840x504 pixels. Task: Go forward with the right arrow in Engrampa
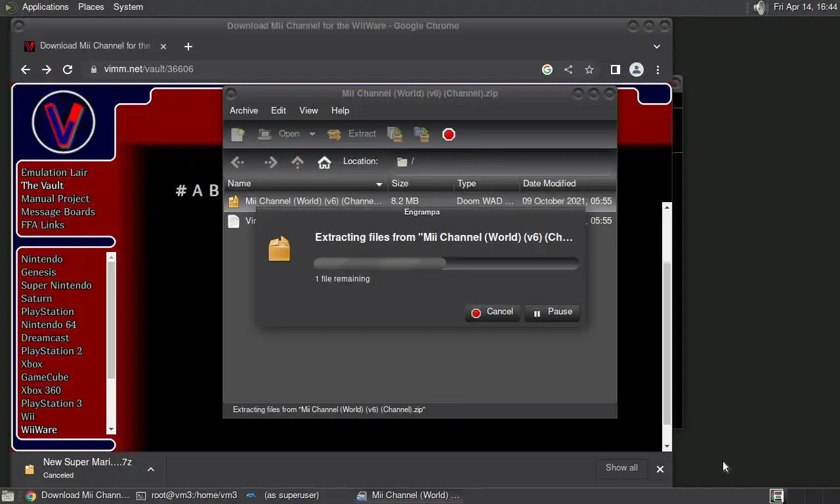point(270,162)
